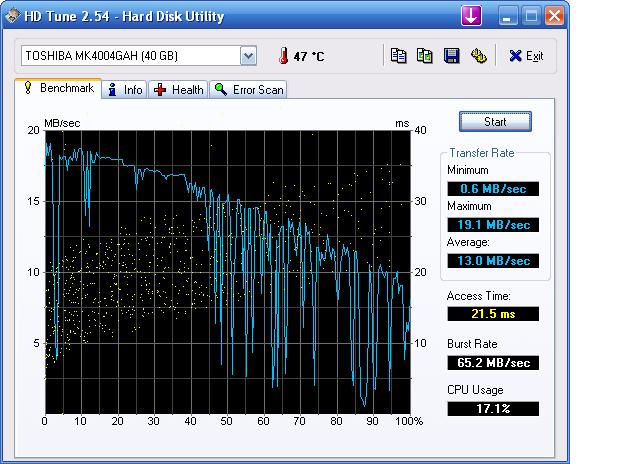
Task: Open the options wrench icon
Action: pyautogui.click(x=478, y=56)
